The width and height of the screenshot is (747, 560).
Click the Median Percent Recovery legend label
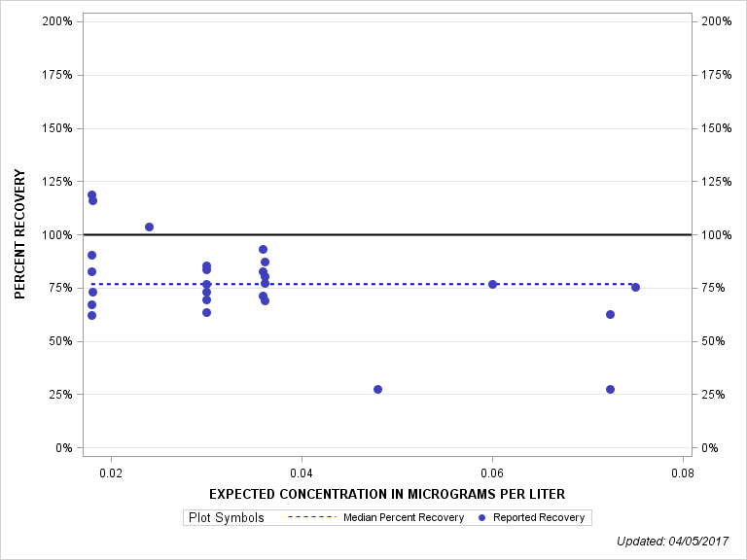[404, 517]
